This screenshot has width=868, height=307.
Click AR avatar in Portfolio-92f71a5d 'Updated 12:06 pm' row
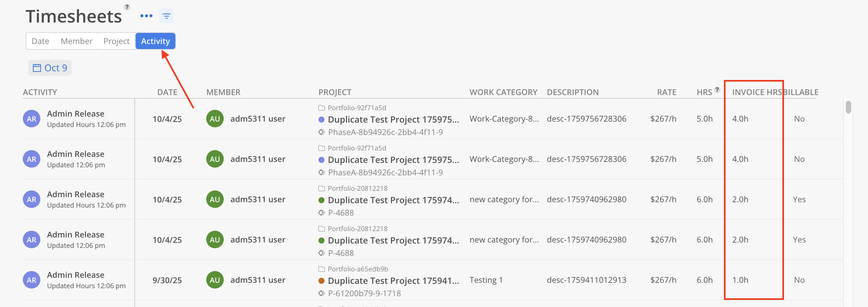coord(32,159)
